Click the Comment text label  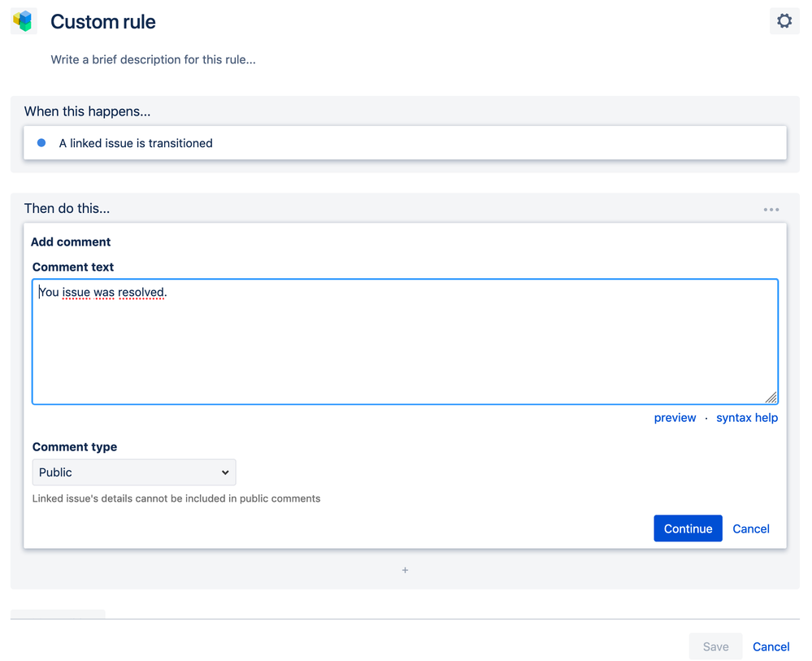tap(73, 267)
